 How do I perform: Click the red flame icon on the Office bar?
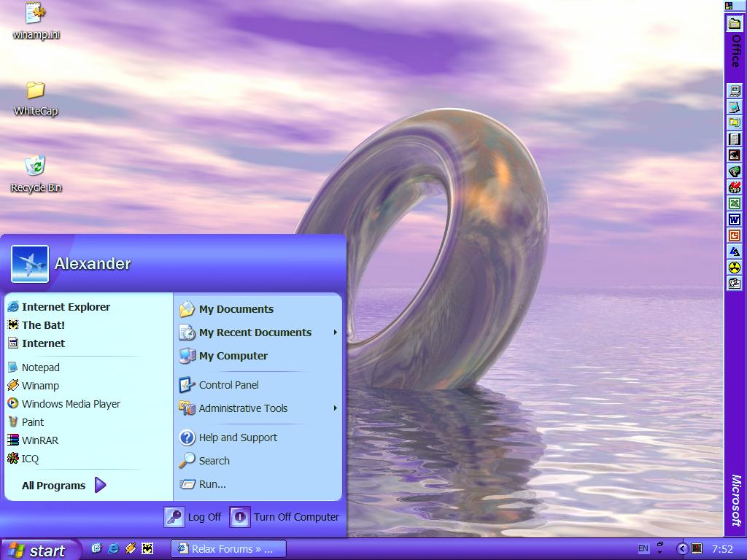pyautogui.click(x=735, y=187)
